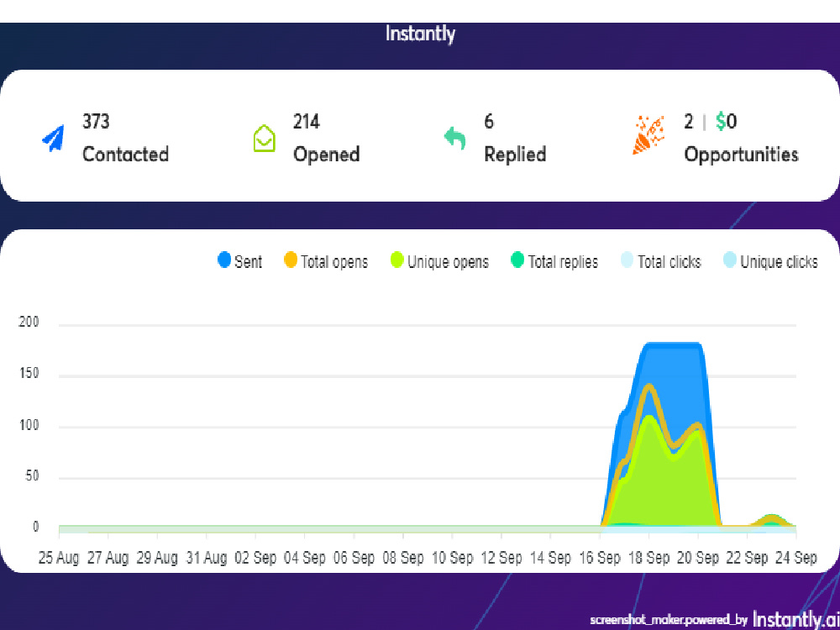Viewport: 840px width, 630px height.
Task: Click the 20 Sep x-axis date label
Action: [x=698, y=558]
